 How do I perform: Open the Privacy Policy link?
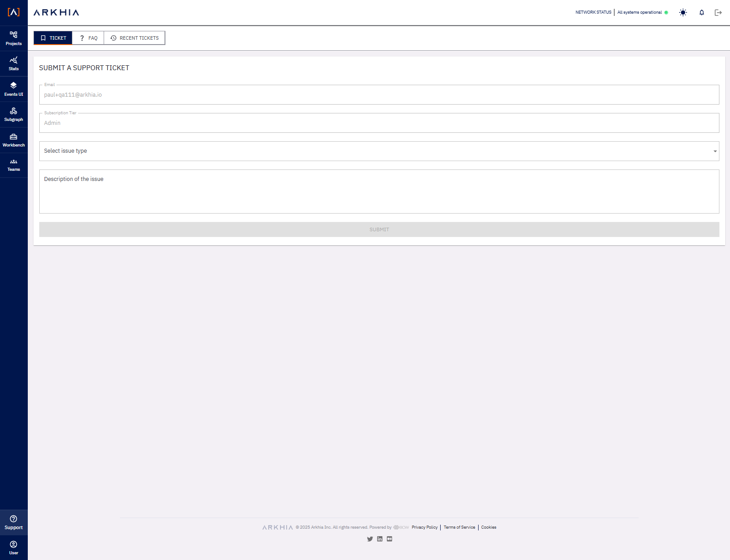coord(425,527)
